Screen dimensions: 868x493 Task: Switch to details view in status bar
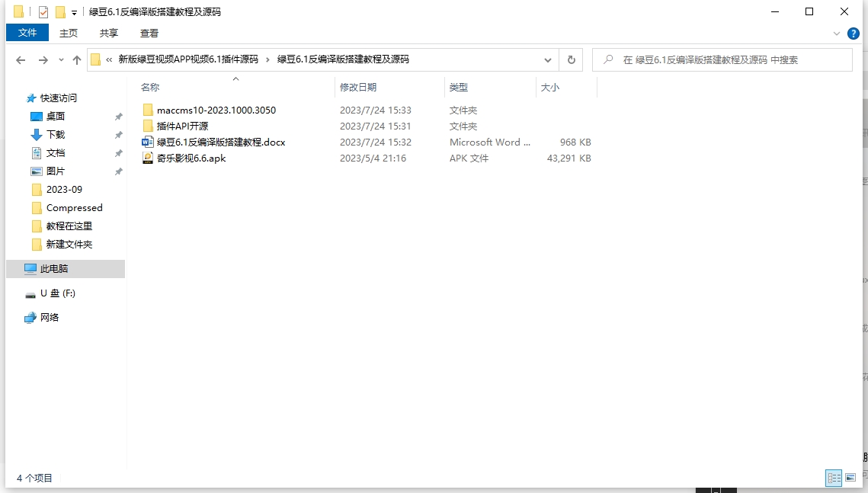tap(834, 478)
